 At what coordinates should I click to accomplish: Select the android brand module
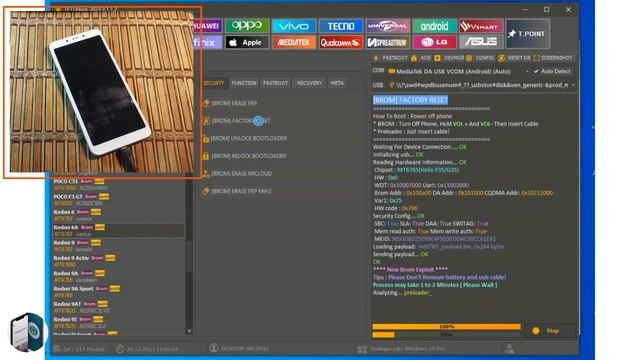click(434, 26)
